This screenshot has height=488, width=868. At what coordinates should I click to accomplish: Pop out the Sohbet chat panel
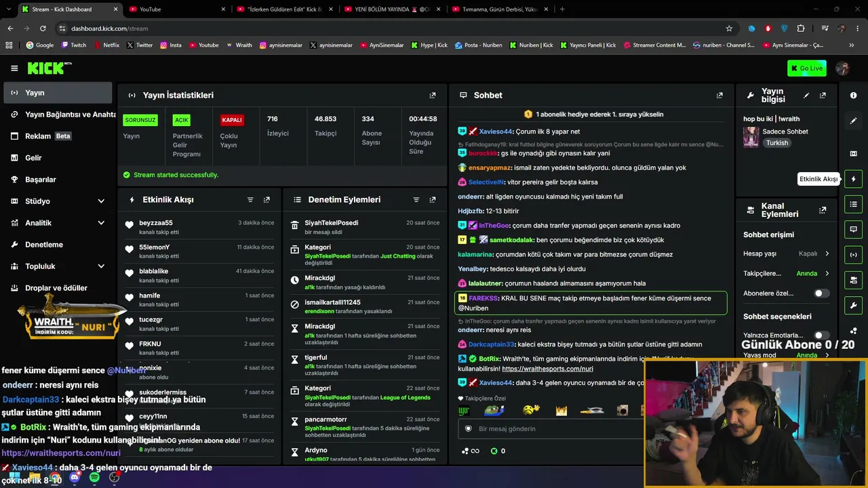point(719,96)
